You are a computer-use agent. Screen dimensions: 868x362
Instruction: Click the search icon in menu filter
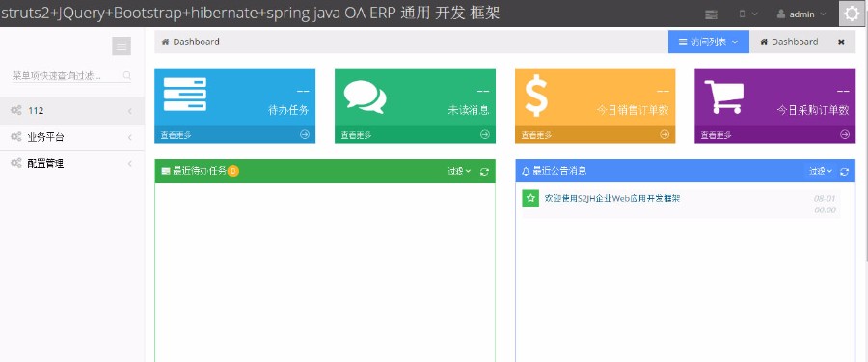(126, 75)
